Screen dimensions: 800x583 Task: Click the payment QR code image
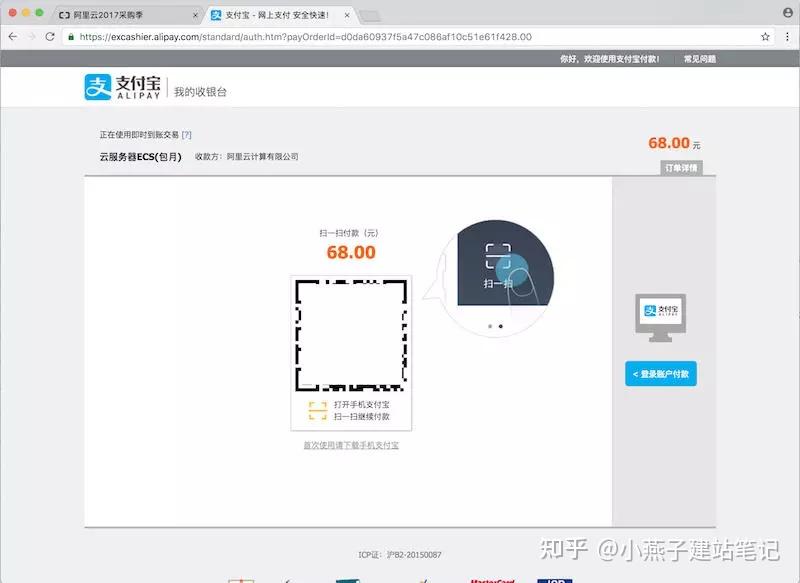pos(351,335)
